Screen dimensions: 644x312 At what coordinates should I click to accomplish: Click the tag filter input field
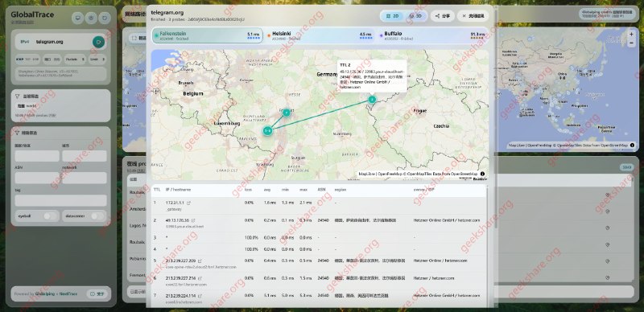point(61,200)
